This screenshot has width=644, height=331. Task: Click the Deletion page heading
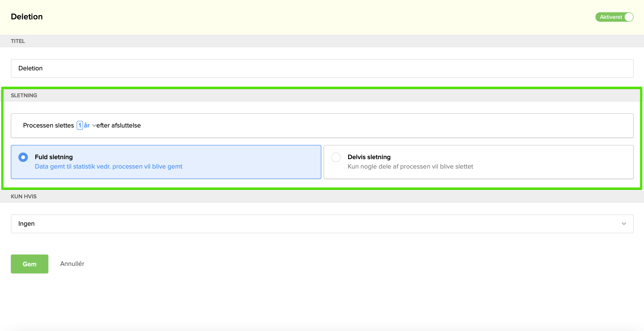[x=27, y=17]
